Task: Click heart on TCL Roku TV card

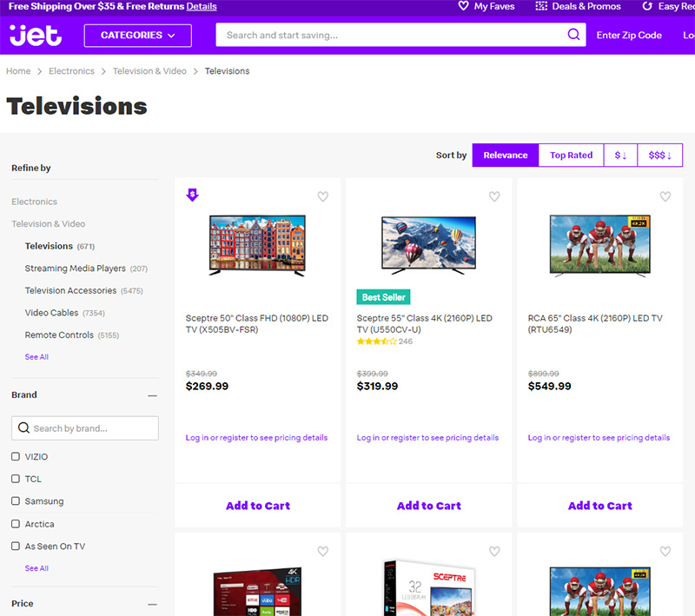Action: click(x=322, y=552)
